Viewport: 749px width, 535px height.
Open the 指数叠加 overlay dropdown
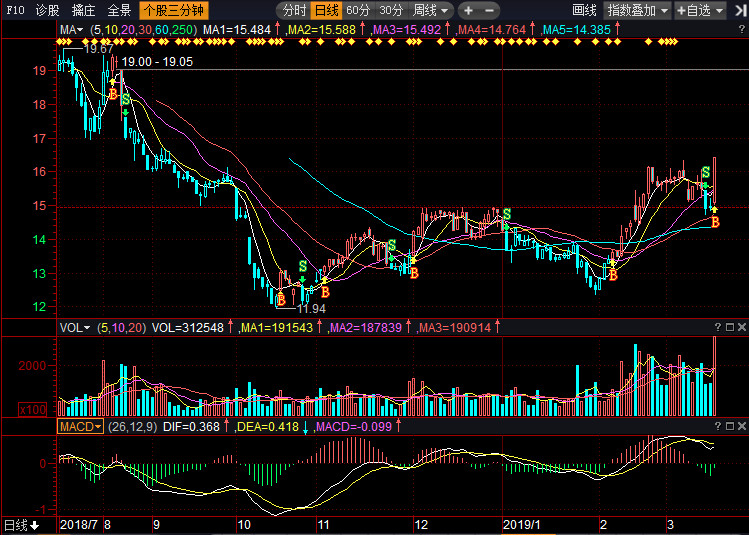[x=638, y=10]
